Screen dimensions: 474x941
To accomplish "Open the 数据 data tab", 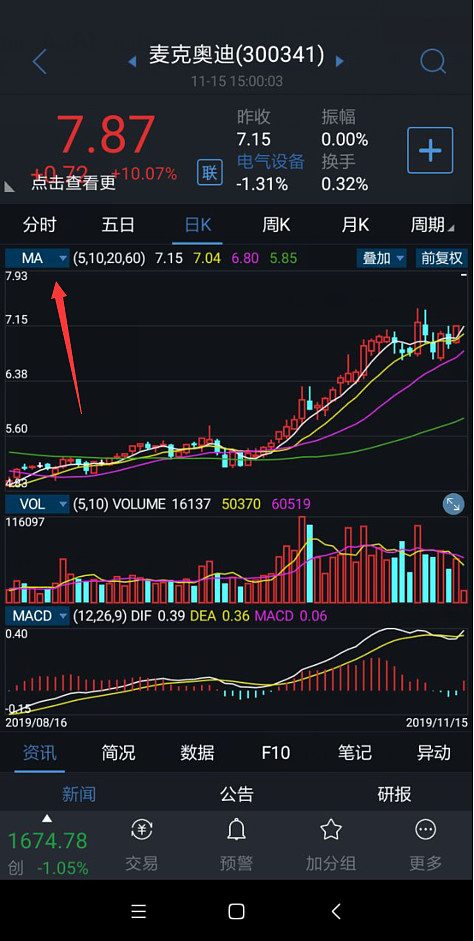I will click(197, 753).
